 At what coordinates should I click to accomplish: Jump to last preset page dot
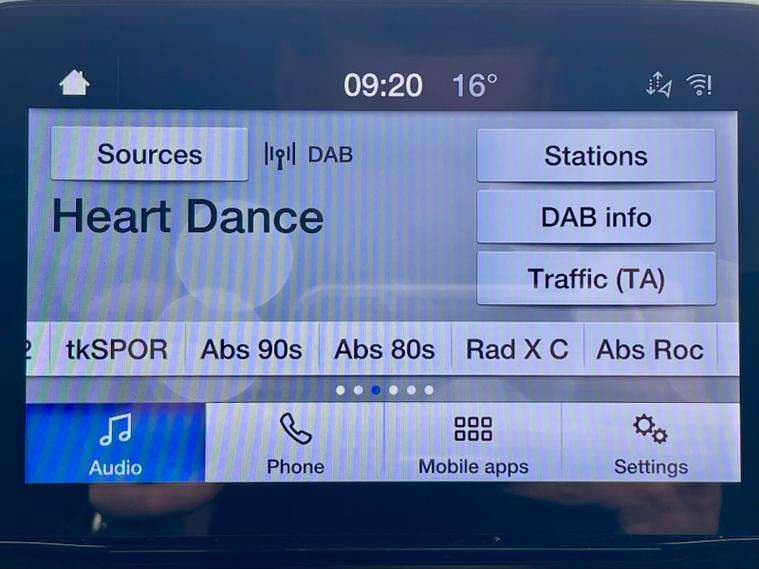(x=429, y=390)
